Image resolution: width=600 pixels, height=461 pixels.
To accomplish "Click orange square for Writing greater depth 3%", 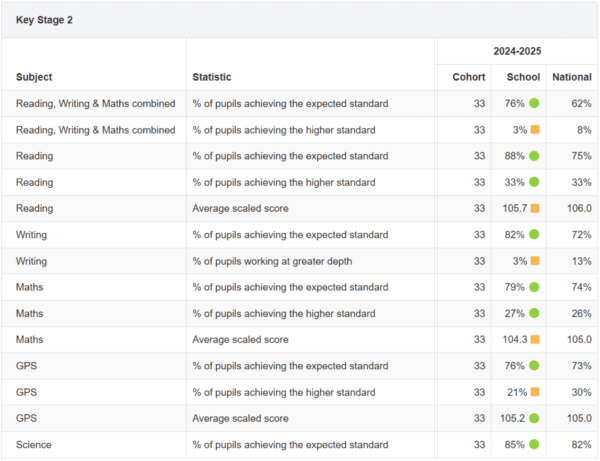I will pos(535,261).
